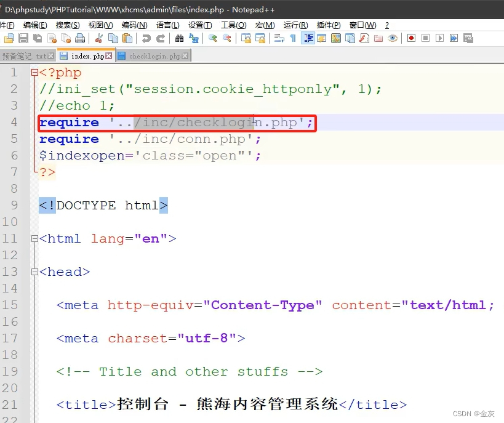The width and height of the screenshot is (504, 423).
Task: Collapse the PHP code fold at line 1
Action: tap(35, 72)
